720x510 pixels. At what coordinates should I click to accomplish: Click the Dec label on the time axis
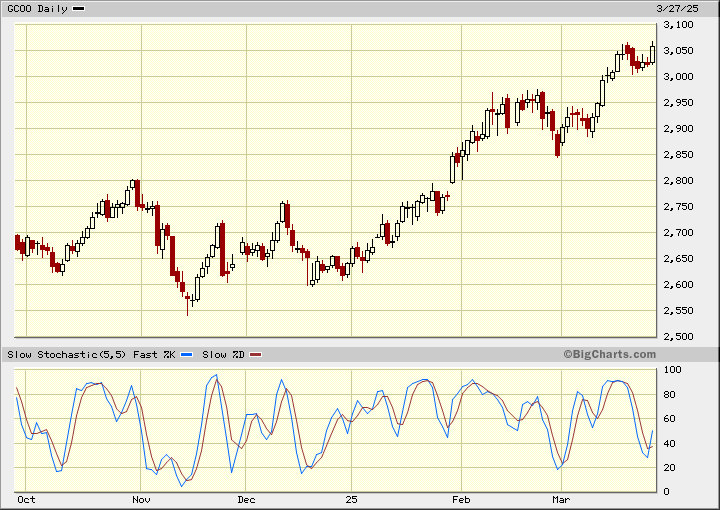click(247, 499)
